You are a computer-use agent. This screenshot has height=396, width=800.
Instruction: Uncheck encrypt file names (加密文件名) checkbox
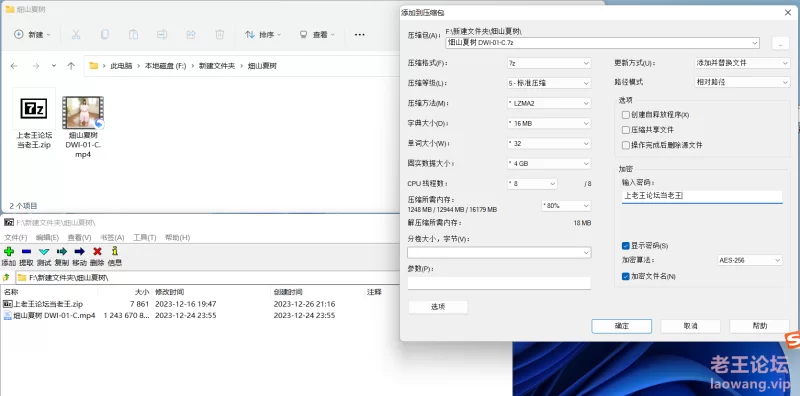[626, 276]
